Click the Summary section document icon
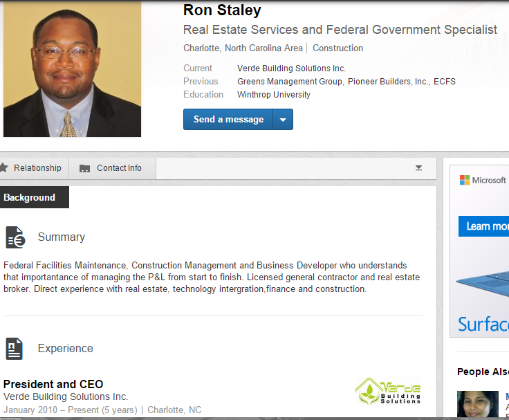This screenshot has width=509, height=420. pyautogui.click(x=15, y=237)
